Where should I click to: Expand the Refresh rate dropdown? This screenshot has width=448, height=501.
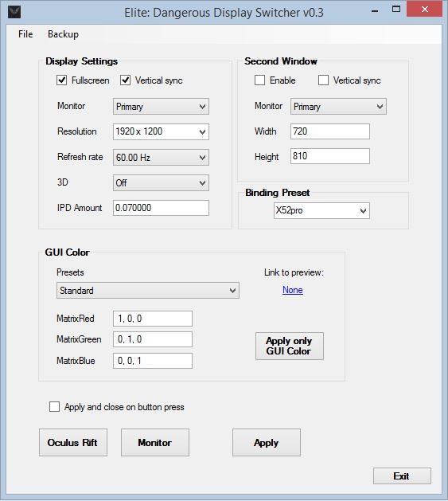click(x=161, y=157)
